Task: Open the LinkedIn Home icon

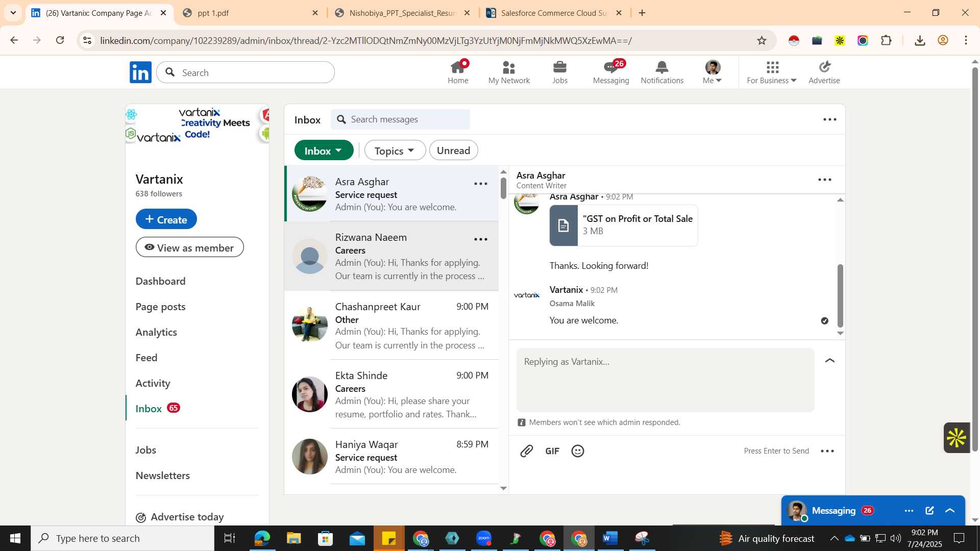Action: pos(458,72)
